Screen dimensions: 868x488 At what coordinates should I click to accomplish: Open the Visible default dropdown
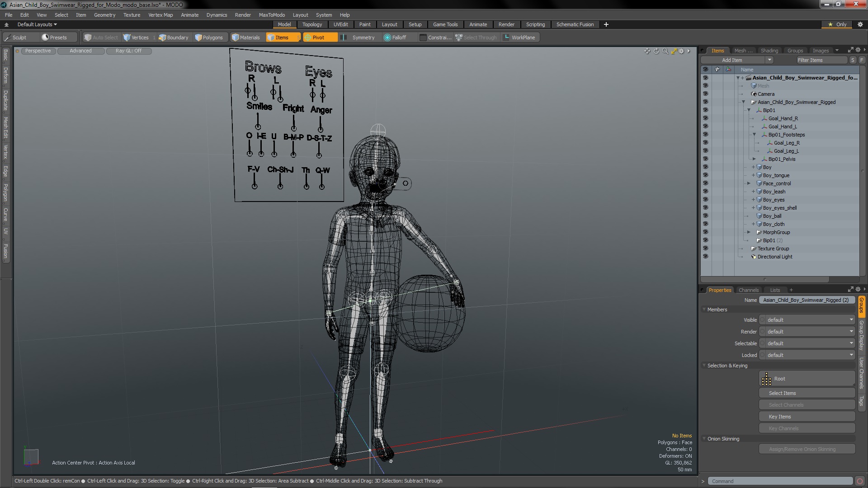click(808, 320)
